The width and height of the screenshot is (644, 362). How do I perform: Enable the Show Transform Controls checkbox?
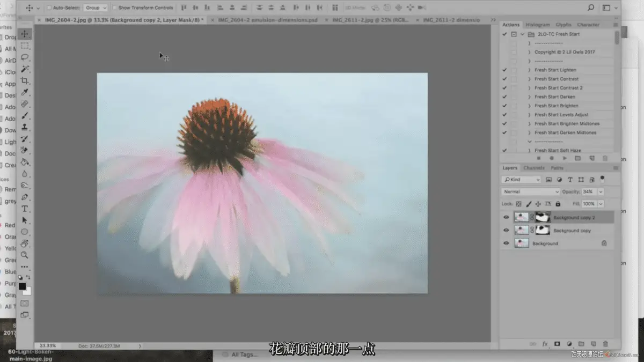[115, 8]
